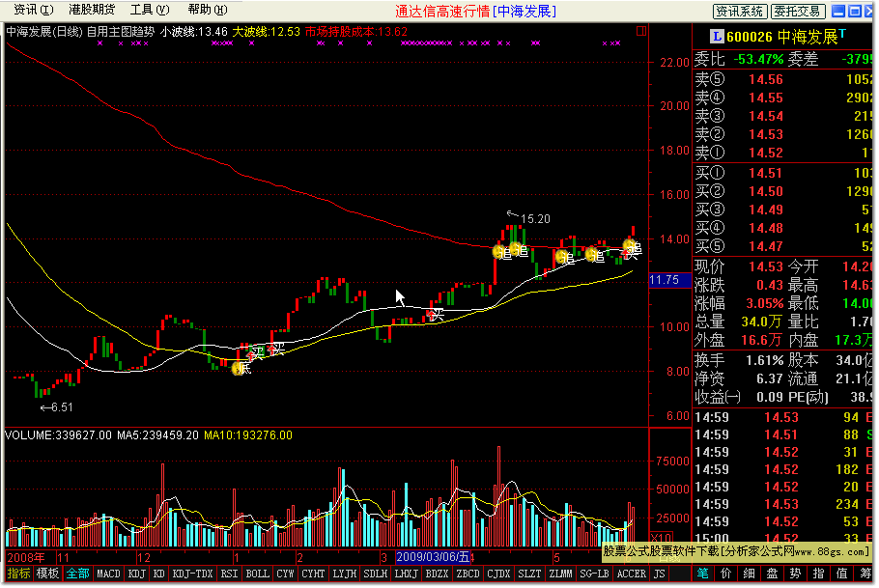Screen dimensions: 879x588
Task: Switch to CJDX indicator
Action: [499, 574]
